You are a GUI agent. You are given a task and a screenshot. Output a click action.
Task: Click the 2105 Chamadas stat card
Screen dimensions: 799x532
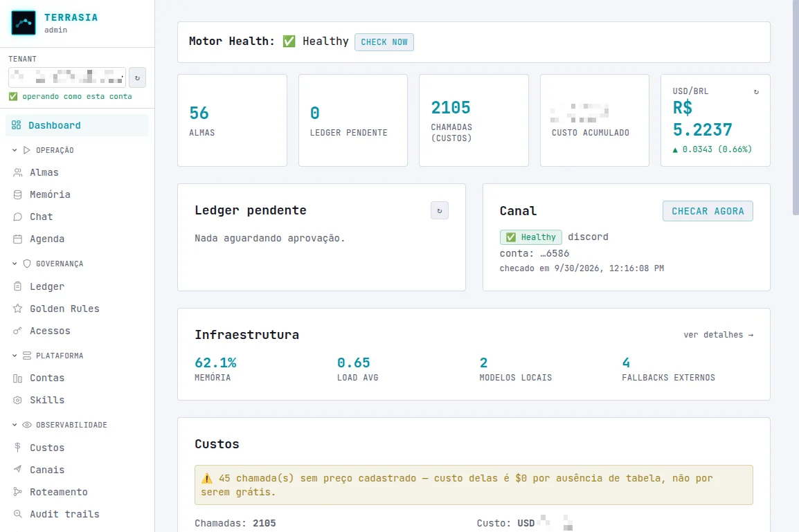[x=474, y=120]
